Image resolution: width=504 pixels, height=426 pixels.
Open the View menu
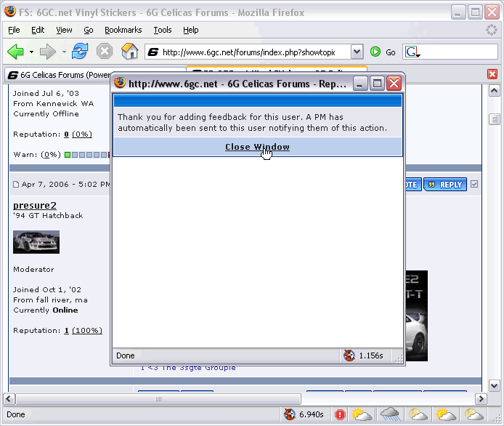64,30
